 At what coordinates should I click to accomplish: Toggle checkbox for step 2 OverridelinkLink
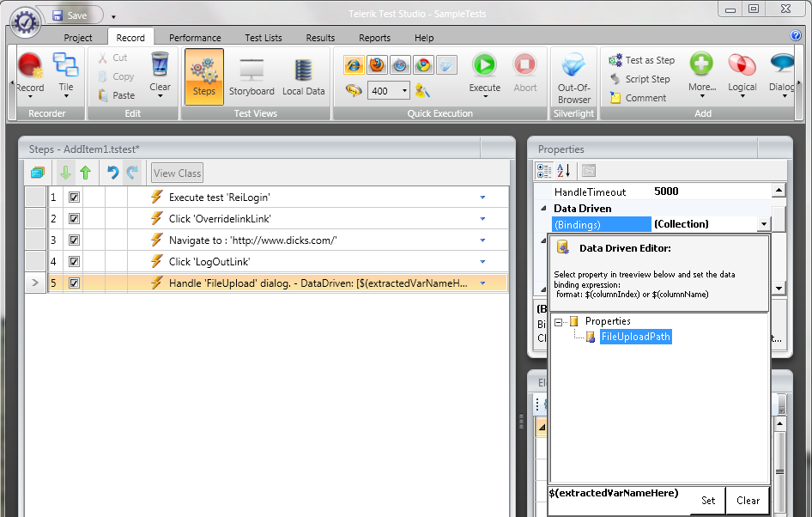tap(74, 219)
